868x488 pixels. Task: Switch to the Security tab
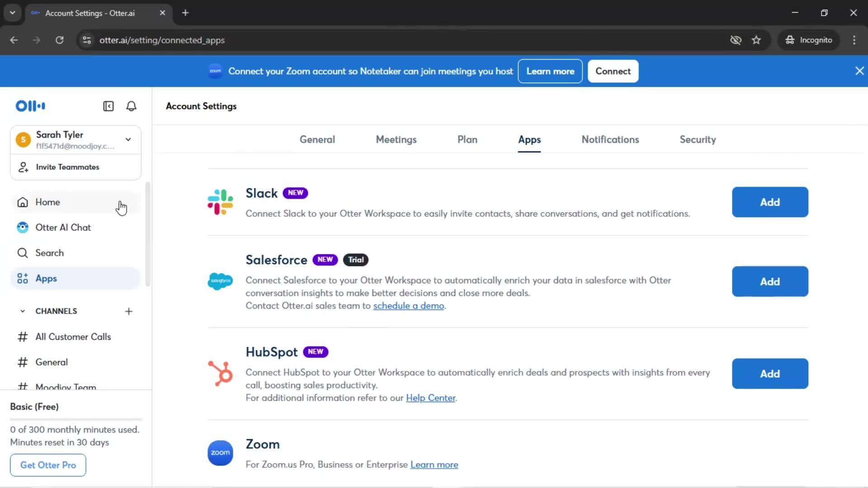698,140
